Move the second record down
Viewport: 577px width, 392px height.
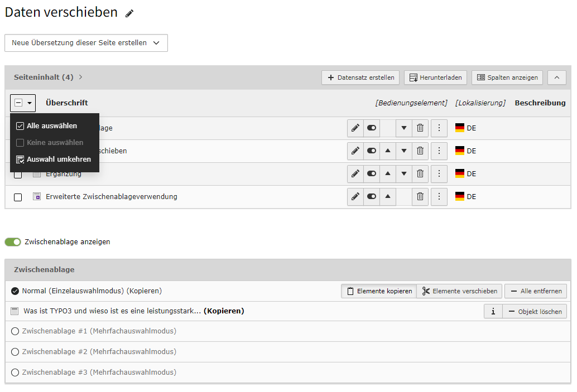pos(404,151)
